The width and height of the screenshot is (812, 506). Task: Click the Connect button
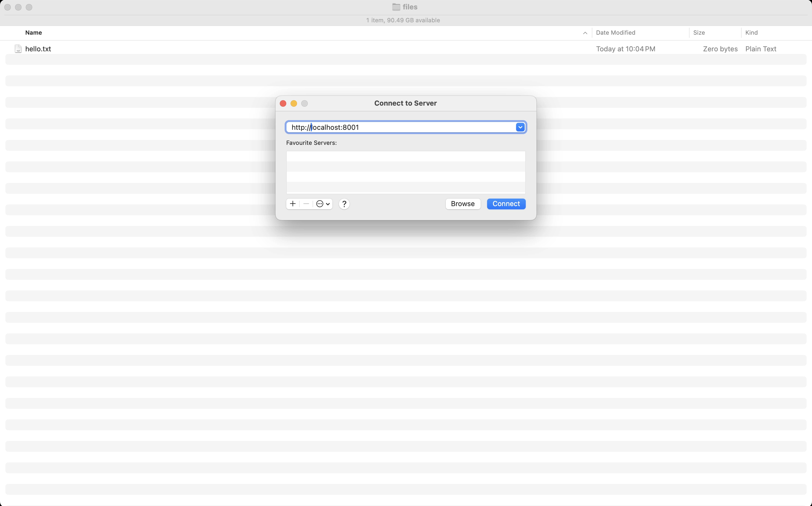click(506, 204)
